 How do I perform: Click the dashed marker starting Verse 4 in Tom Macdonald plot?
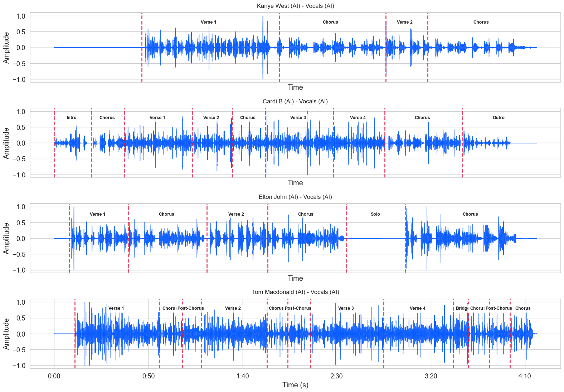[x=384, y=334]
